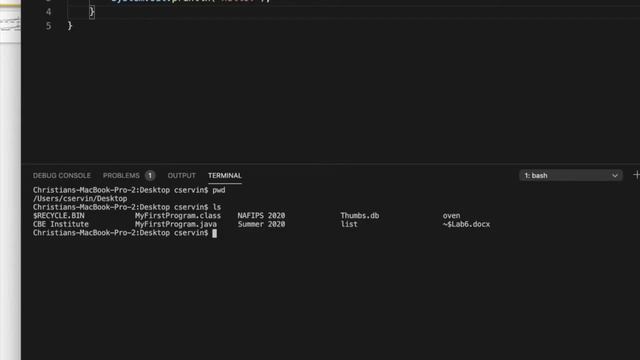Click line number 5 in editor

pos(49,26)
